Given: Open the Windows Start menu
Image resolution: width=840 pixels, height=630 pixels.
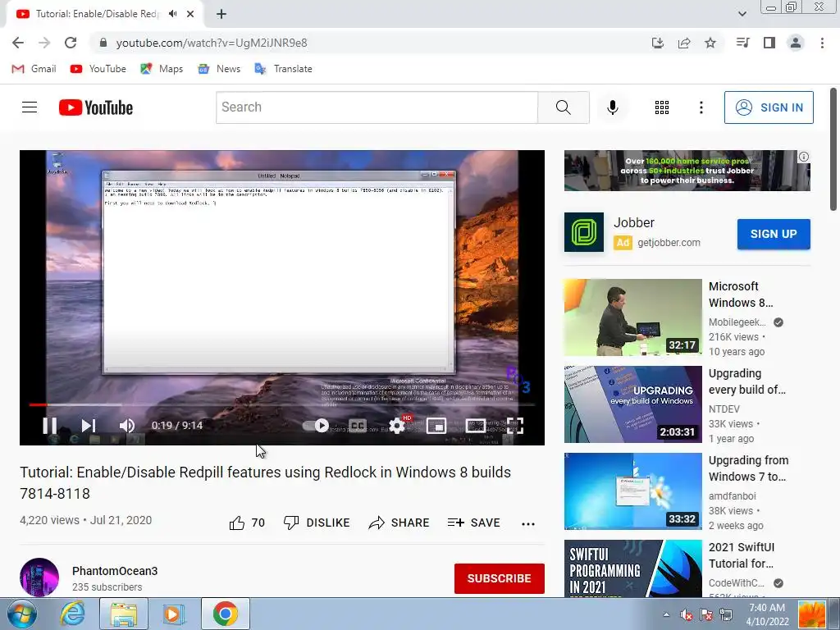Looking at the screenshot, I should [21, 614].
